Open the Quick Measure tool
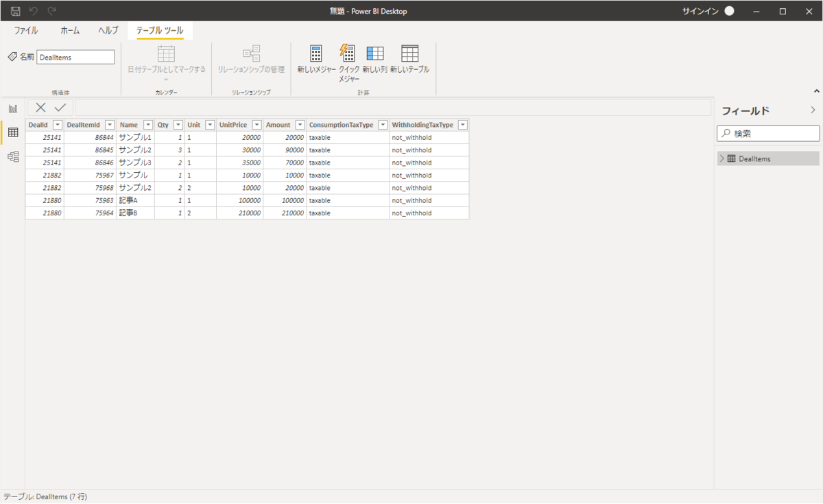The image size is (823, 504). [348, 54]
